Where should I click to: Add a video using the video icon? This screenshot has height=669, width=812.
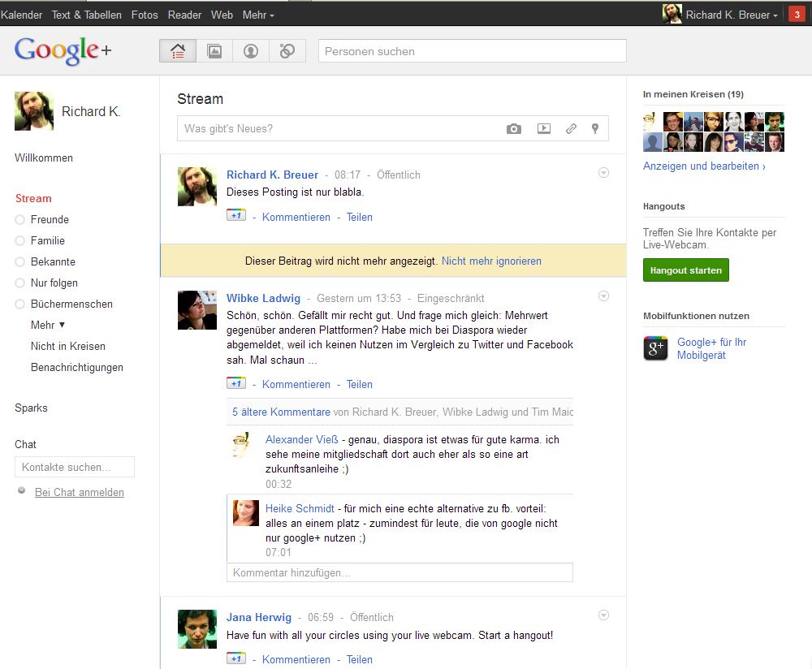pyautogui.click(x=543, y=128)
